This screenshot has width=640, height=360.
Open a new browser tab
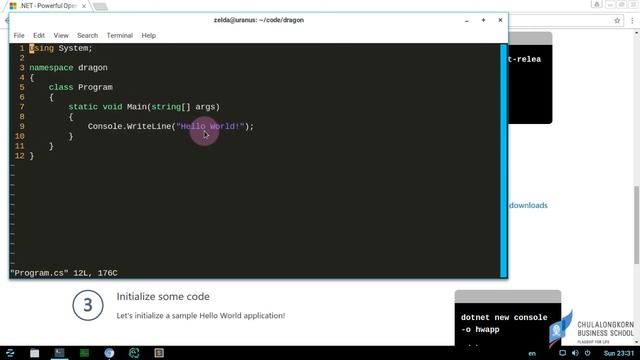pos(100,6)
